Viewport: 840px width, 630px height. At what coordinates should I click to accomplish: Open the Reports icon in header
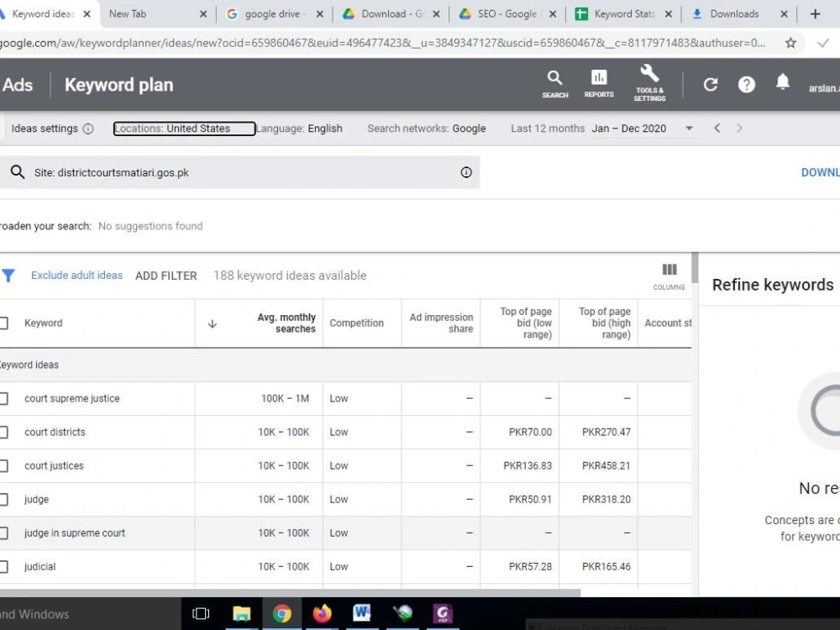coord(598,83)
